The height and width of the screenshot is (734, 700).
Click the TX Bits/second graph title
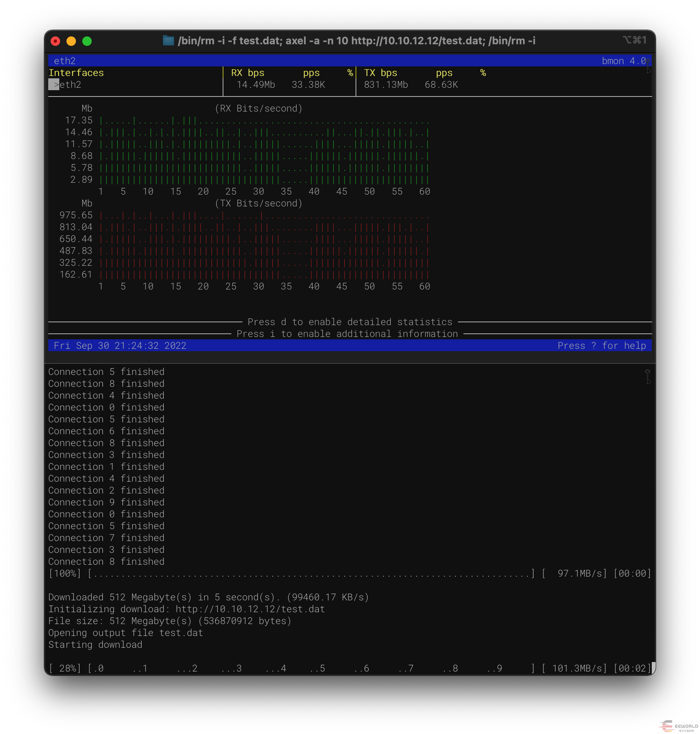259,203
